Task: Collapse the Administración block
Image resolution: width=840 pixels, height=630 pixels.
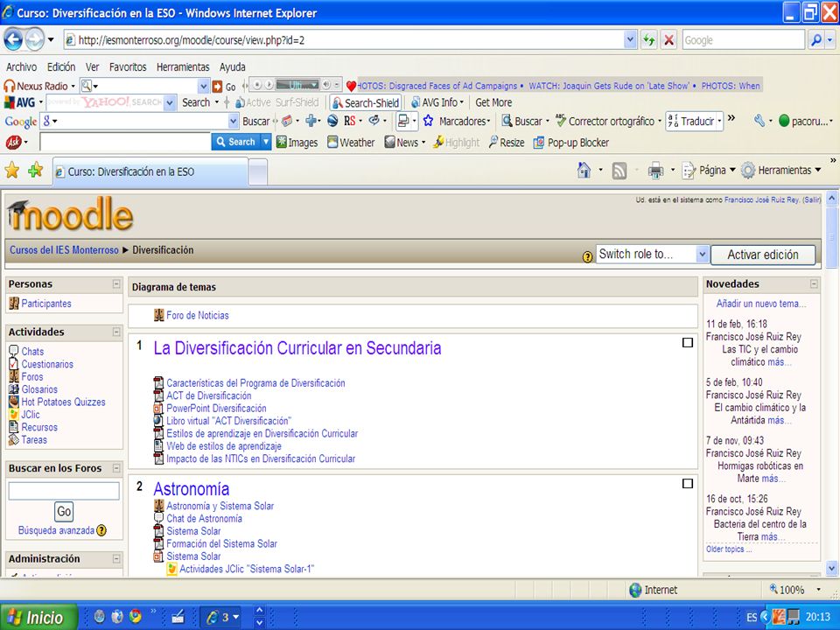Action: click(116, 559)
